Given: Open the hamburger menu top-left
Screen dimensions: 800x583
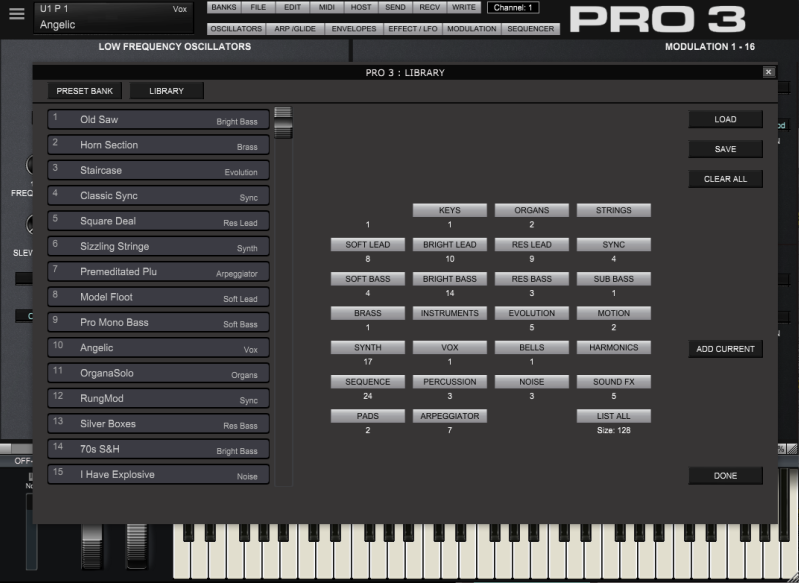Looking at the screenshot, I should coord(16,14).
